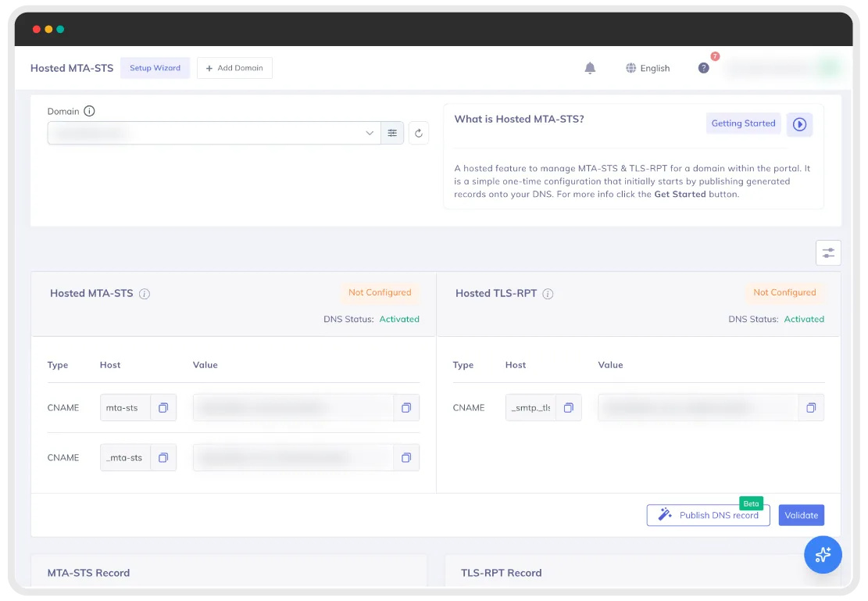The height and width of the screenshot is (601, 868).
Task: Click Not Configured badge for Hosted TLS-RPT
Action: pyautogui.click(x=784, y=292)
